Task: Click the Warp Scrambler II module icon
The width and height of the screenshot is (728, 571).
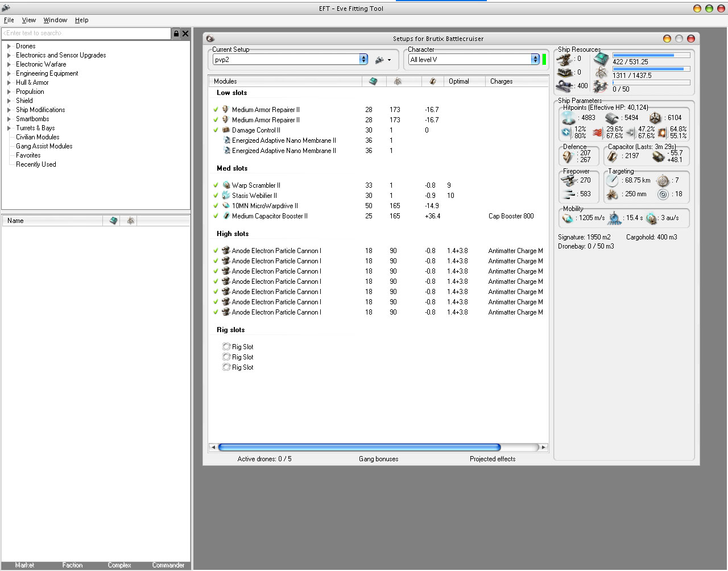Action: [226, 185]
